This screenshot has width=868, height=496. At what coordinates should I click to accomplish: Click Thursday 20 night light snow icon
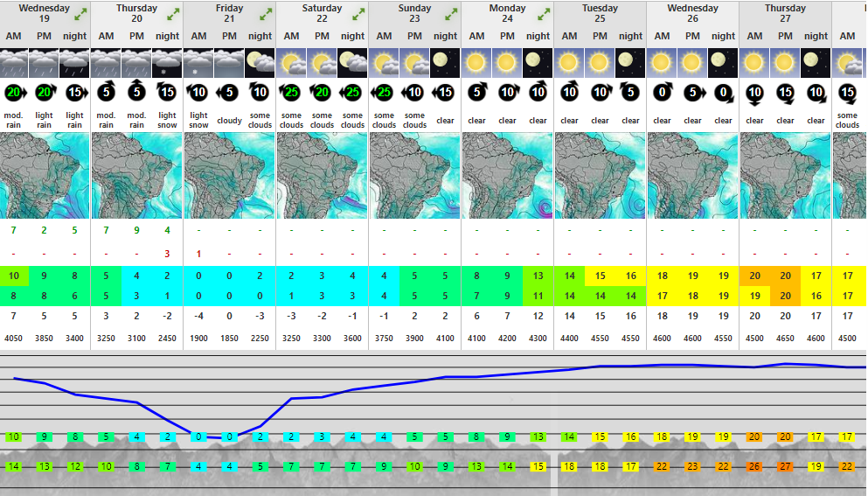pos(168,63)
